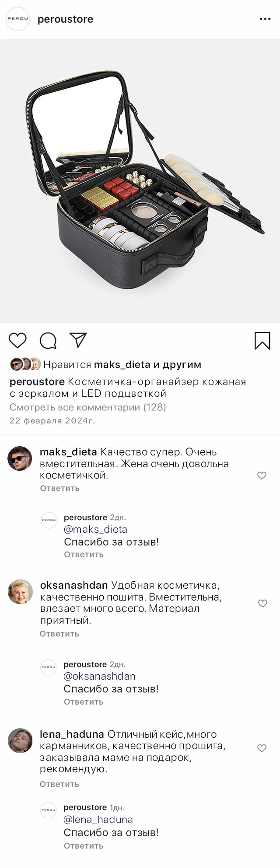280x868 pixels.
Task: Like the lena_haduna comment
Action: pos(262,748)
